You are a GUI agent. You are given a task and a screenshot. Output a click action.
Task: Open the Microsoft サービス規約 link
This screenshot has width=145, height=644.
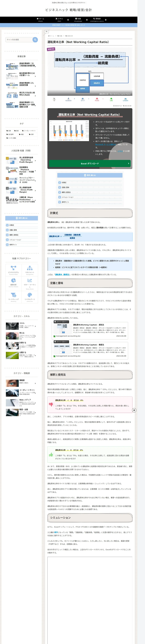point(105,144)
